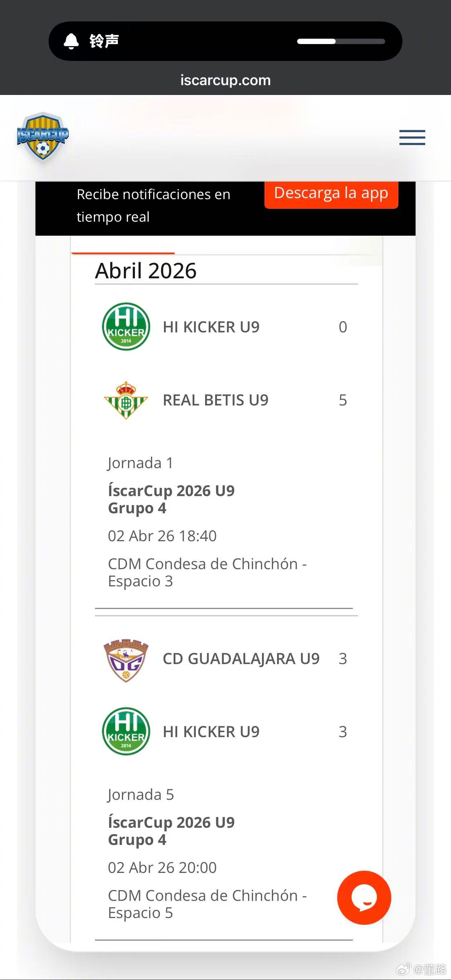Open CD GUADALAJARA U9 team link
451x980 pixels.
pyautogui.click(x=241, y=659)
